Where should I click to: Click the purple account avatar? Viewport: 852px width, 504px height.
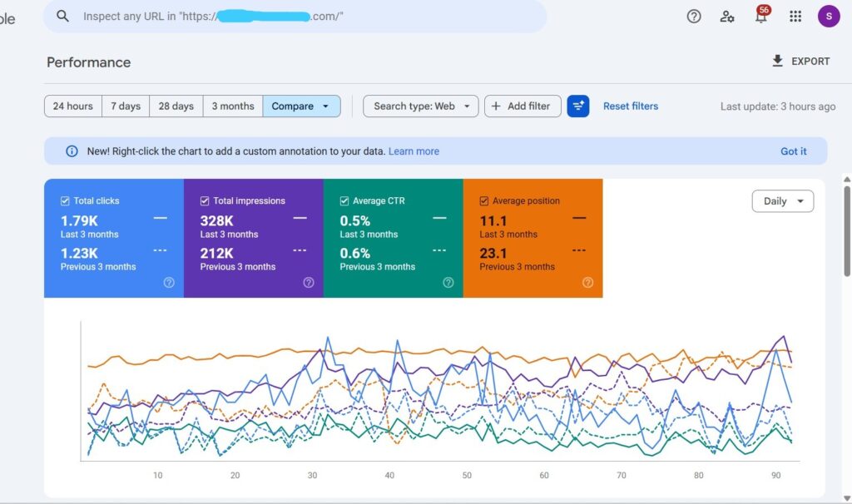click(x=829, y=16)
